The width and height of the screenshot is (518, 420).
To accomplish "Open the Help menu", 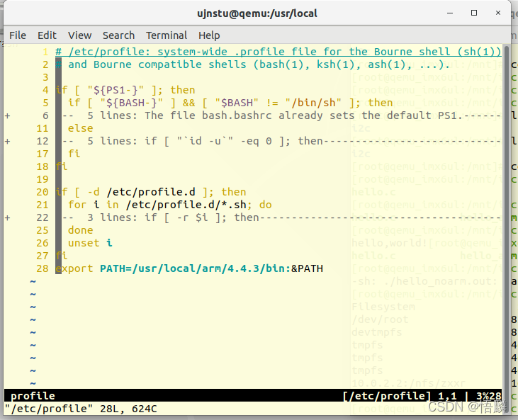I will coord(209,35).
